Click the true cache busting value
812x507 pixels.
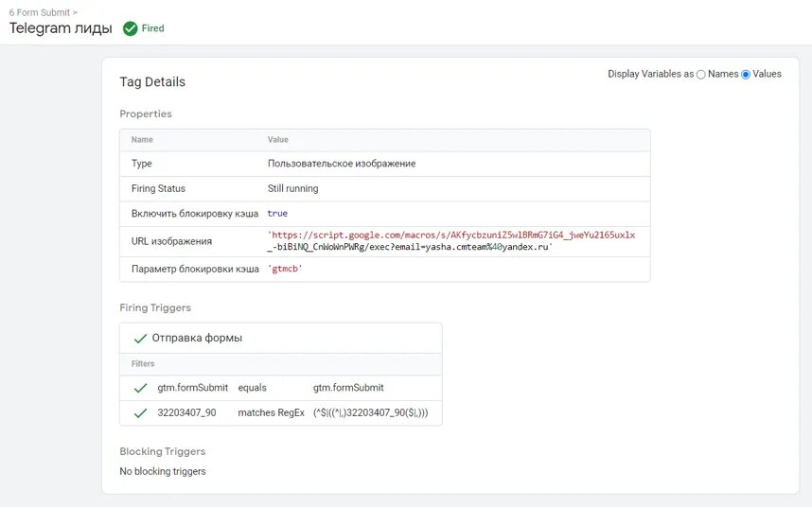(x=277, y=213)
